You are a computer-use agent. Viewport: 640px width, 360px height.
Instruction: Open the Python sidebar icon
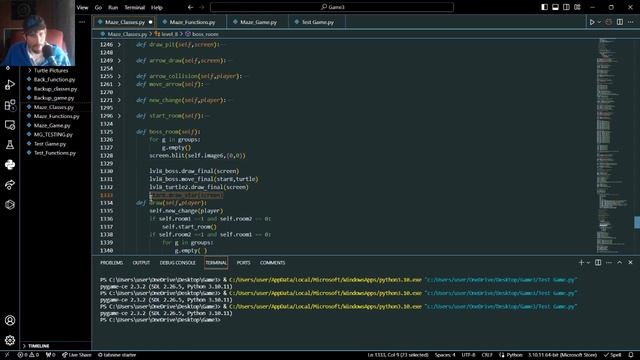tap(10, 164)
